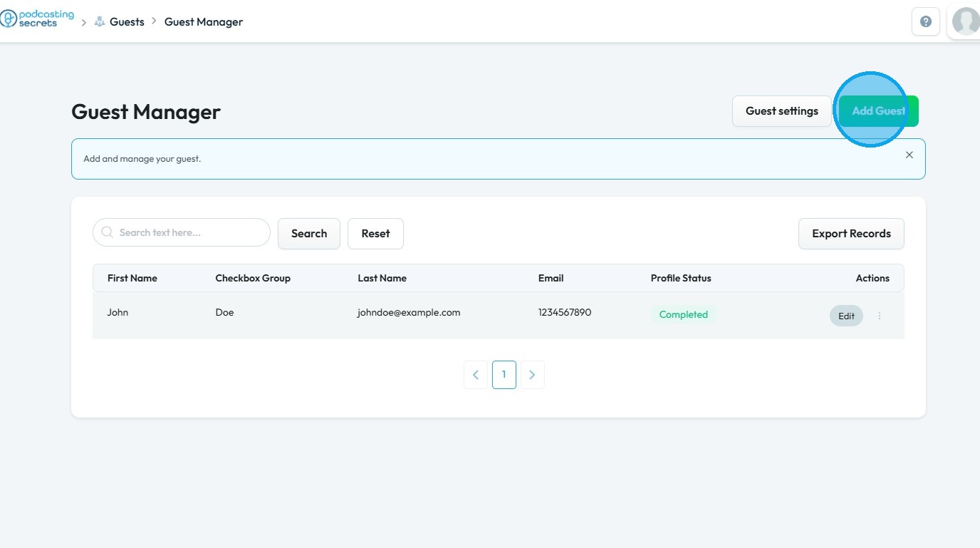Open Guest settings
Image resolution: width=980 pixels, height=548 pixels.
coord(781,111)
